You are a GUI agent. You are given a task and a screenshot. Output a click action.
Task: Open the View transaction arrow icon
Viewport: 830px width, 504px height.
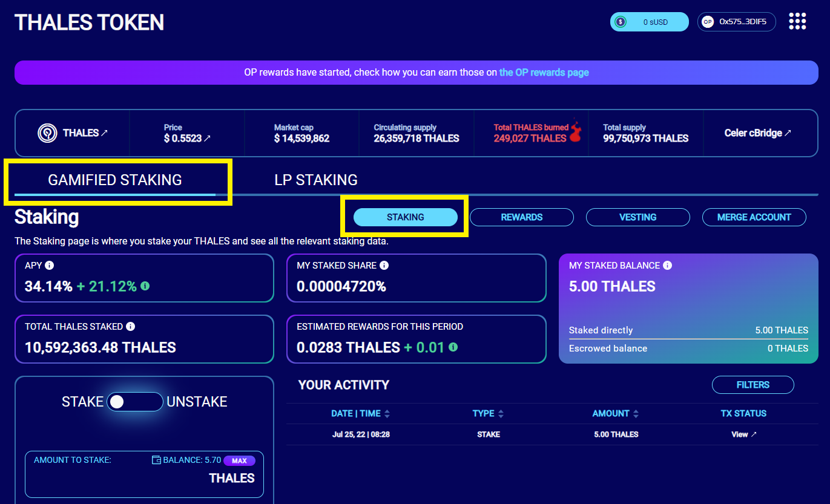(x=754, y=434)
